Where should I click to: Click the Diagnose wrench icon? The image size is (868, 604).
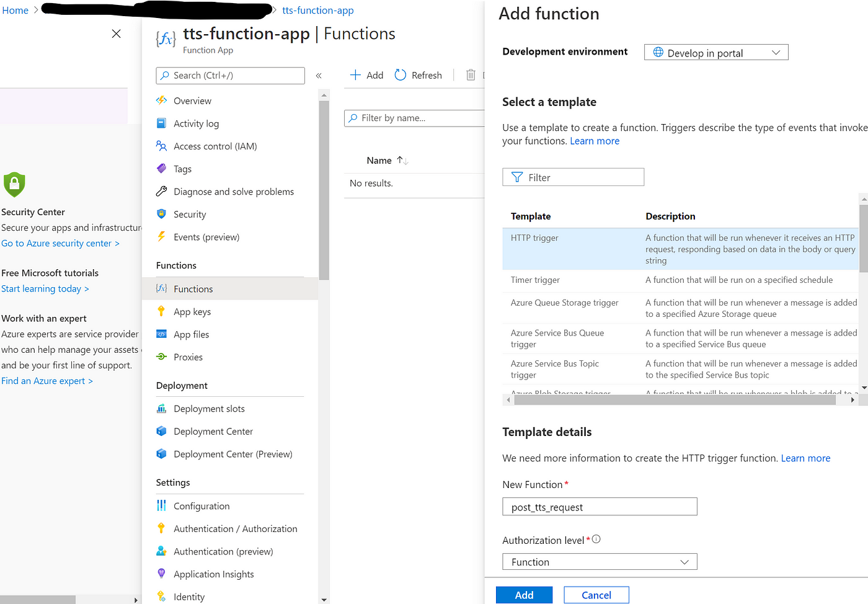161,191
